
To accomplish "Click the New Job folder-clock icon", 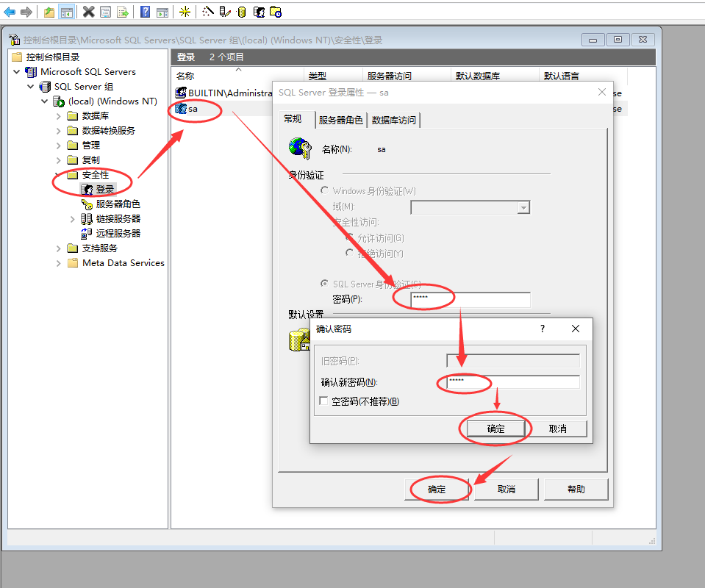I will tap(276, 12).
